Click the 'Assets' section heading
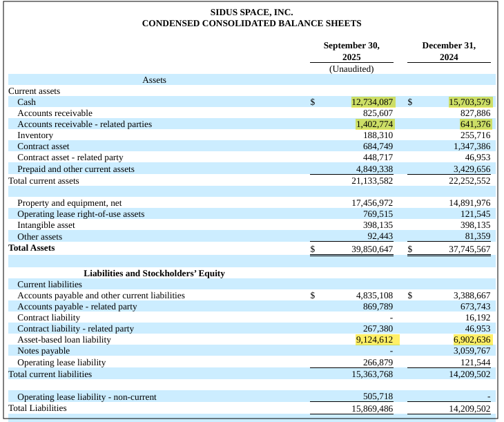This screenshot has width=504, height=422. 154,79
